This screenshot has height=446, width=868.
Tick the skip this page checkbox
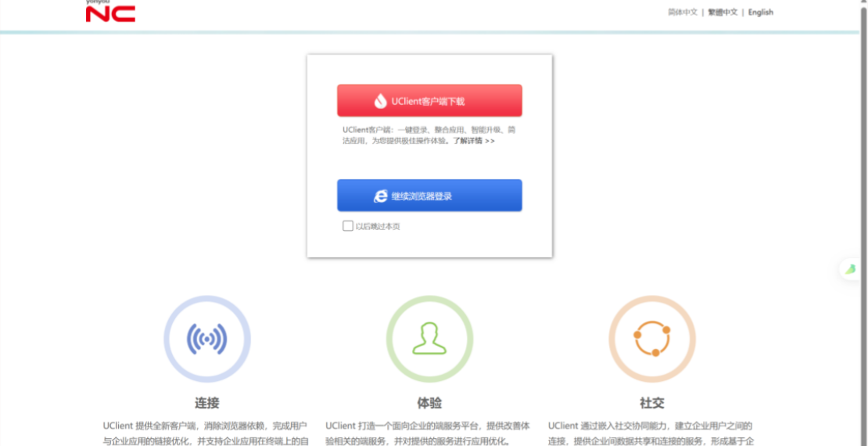tap(348, 226)
